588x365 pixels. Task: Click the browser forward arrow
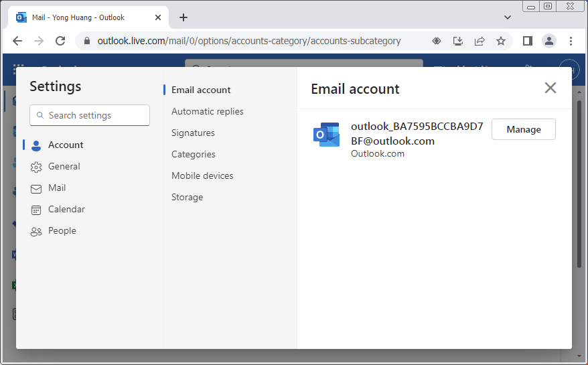(39, 41)
